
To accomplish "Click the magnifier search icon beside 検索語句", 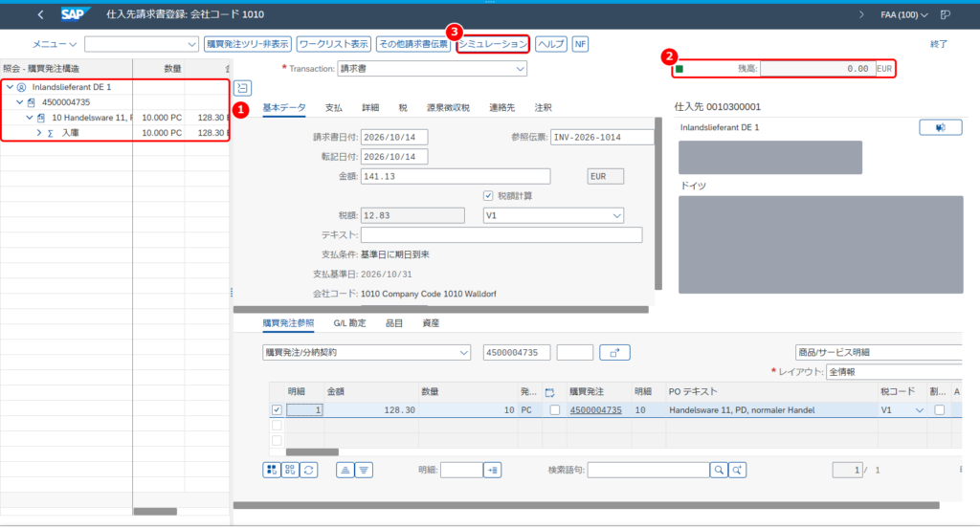I will (x=719, y=470).
